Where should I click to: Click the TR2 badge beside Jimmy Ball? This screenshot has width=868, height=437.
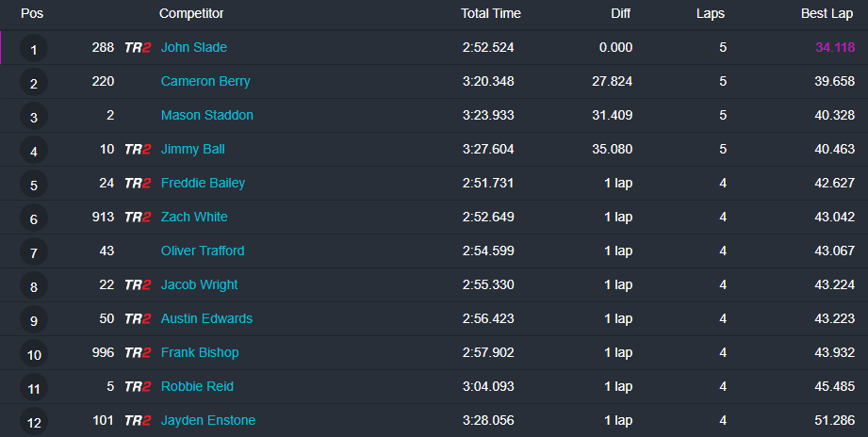coord(138,150)
